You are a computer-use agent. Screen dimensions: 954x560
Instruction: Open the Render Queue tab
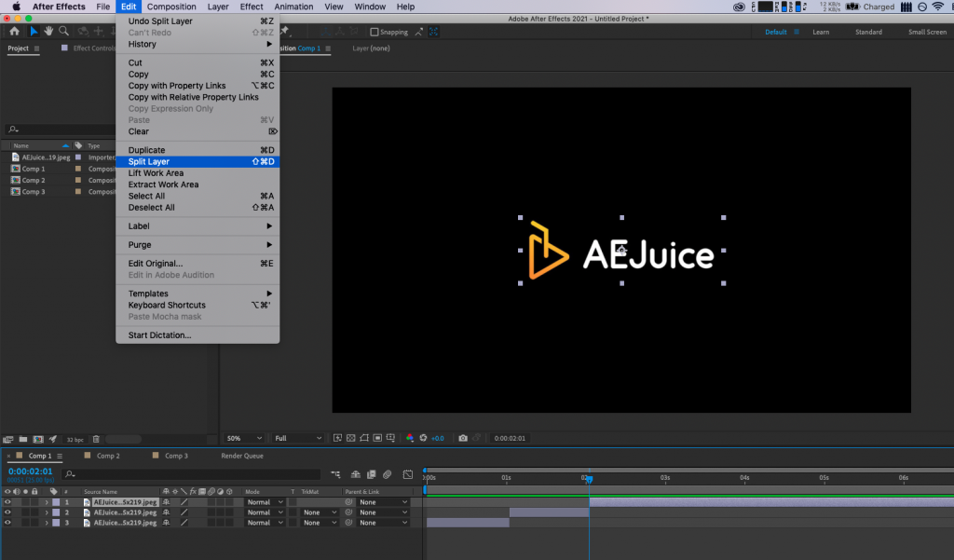pos(242,456)
